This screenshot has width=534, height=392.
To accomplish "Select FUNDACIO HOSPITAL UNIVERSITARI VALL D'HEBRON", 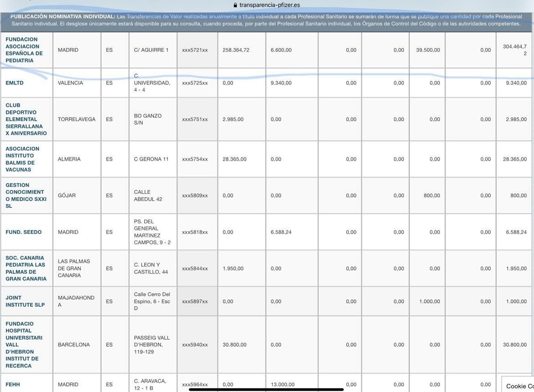I will (x=24, y=345).
